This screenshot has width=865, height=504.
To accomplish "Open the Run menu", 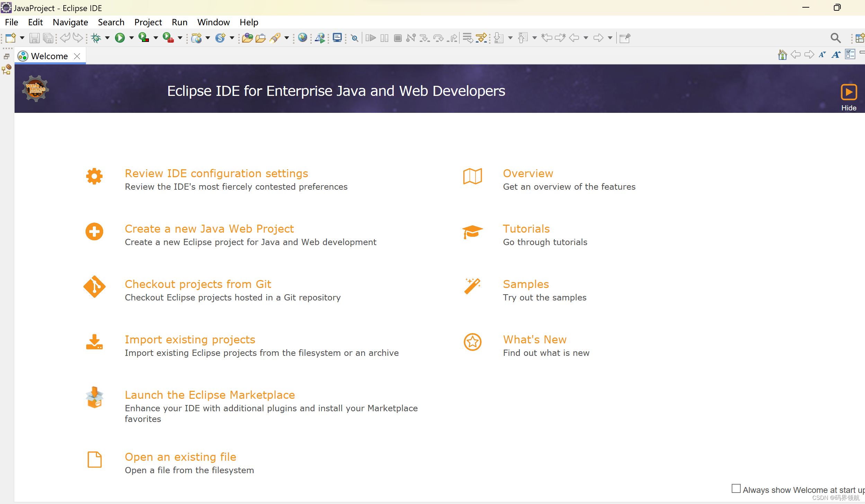I will tap(179, 22).
